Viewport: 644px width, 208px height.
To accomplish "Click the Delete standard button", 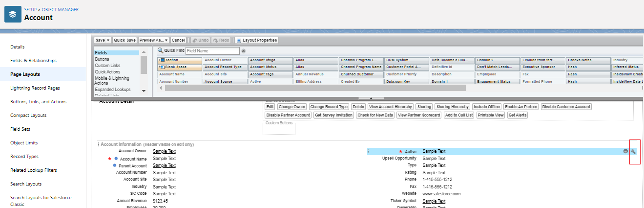I will 358,107.
